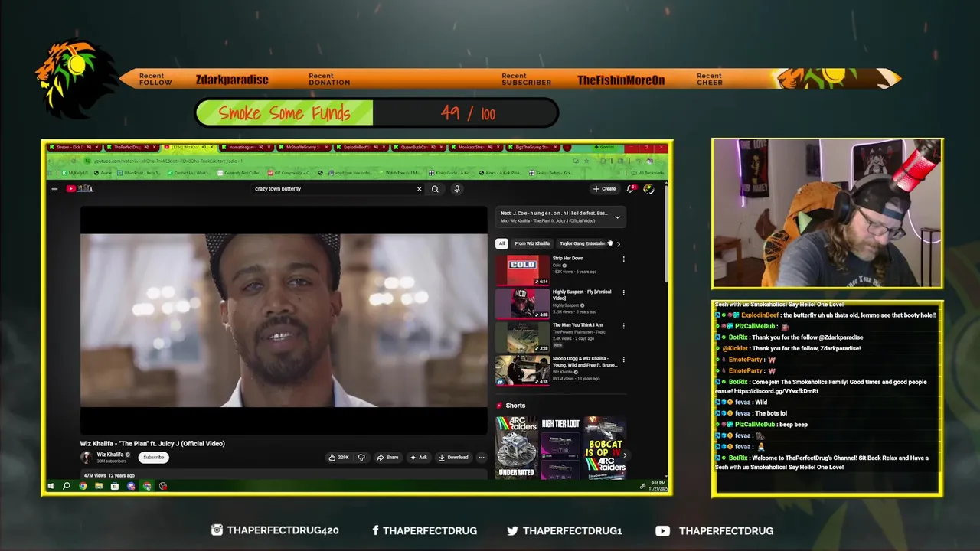The height and width of the screenshot is (551, 980).
Task: Open options menu for Strip Her Down
Action: pos(623,259)
